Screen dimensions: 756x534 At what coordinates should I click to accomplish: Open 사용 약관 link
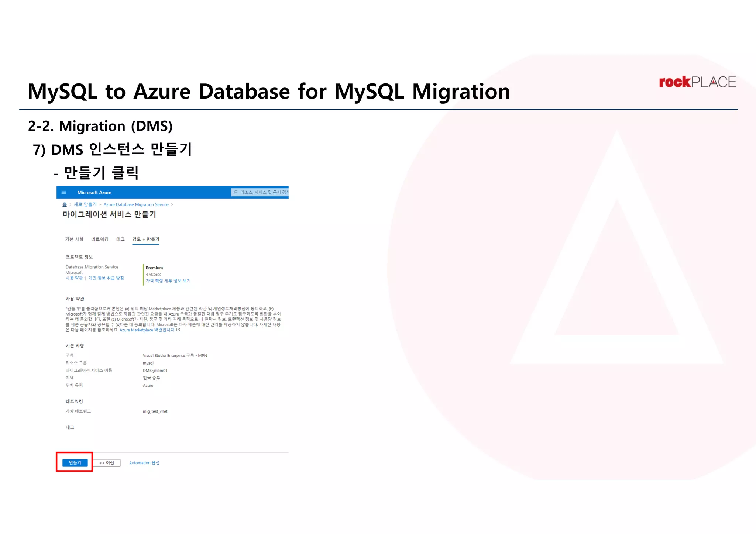click(x=74, y=278)
